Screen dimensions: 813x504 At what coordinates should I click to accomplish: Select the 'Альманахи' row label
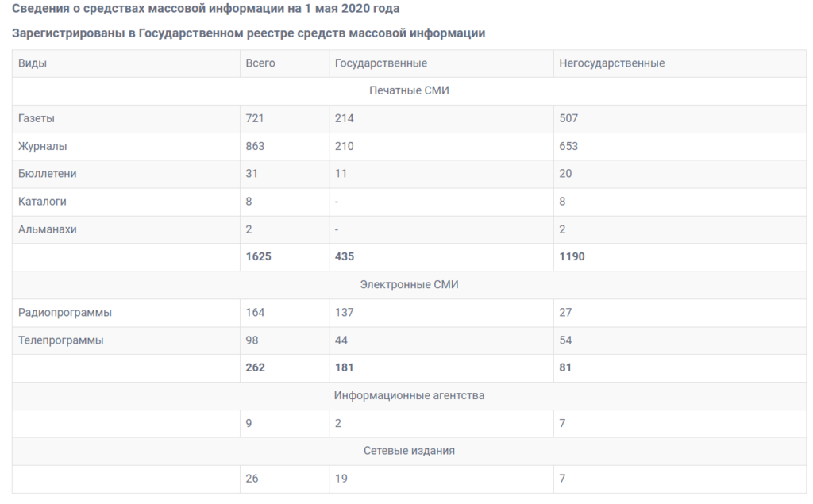click(x=48, y=229)
